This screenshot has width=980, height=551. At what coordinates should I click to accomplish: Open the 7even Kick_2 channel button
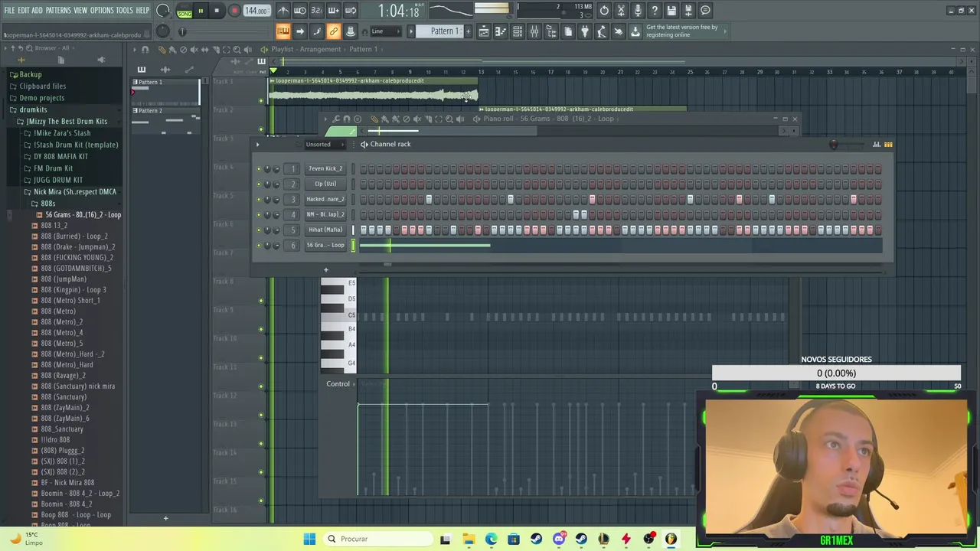pyautogui.click(x=325, y=168)
